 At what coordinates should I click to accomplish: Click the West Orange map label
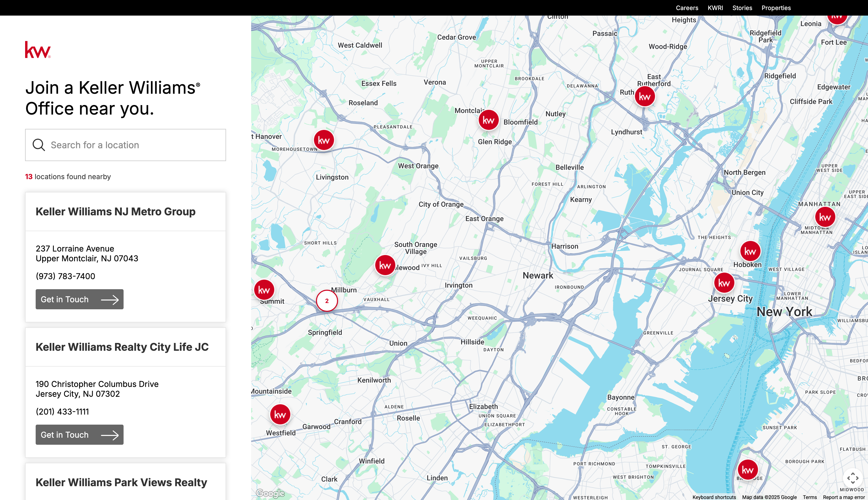(418, 166)
